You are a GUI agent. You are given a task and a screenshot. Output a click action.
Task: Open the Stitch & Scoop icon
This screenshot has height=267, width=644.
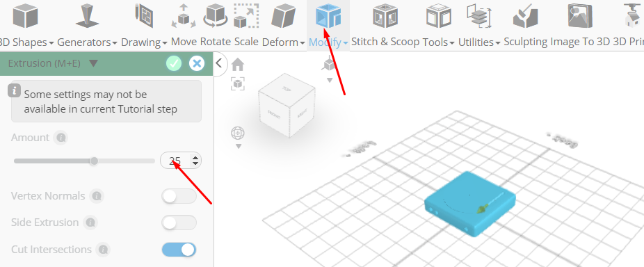point(385,15)
